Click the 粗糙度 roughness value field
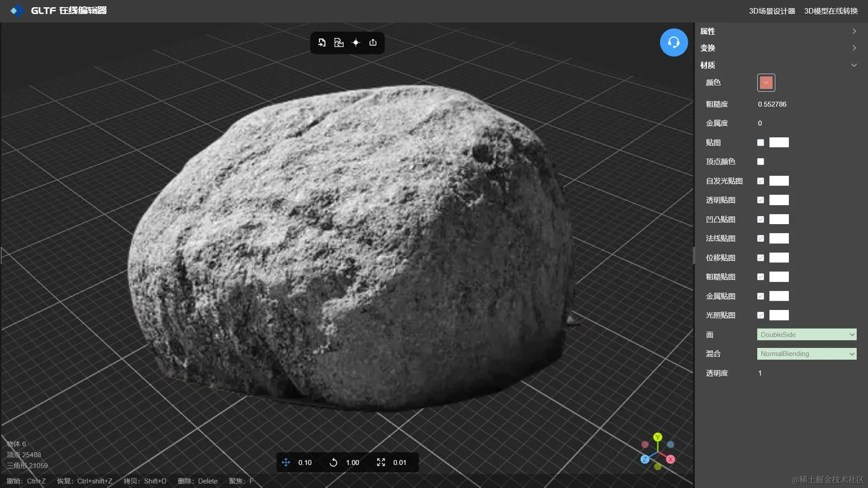This screenshot has height=488, width=868. tap(772, 104)
